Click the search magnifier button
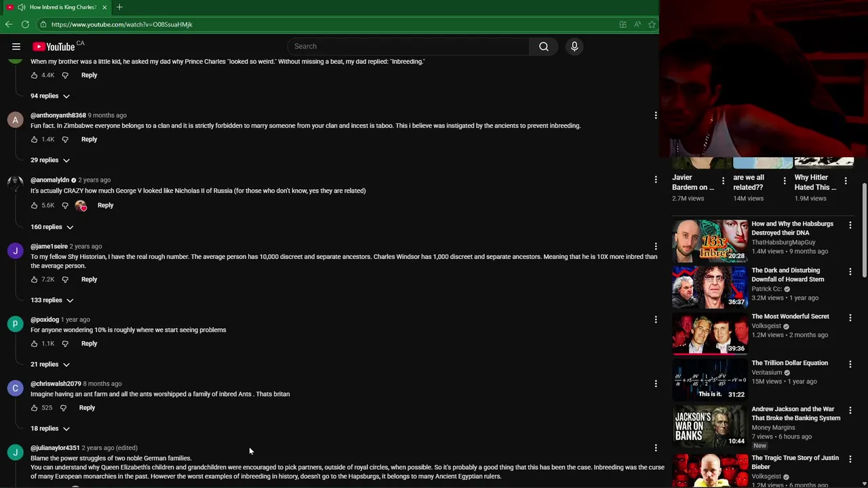 [x=544, y=46]
